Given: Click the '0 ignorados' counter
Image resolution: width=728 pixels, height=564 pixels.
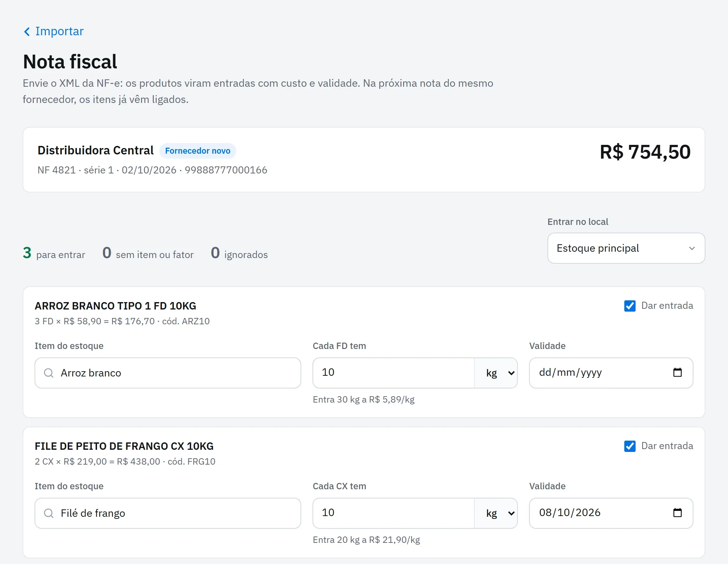Looking at the screenshot, I should coord(239,253).
